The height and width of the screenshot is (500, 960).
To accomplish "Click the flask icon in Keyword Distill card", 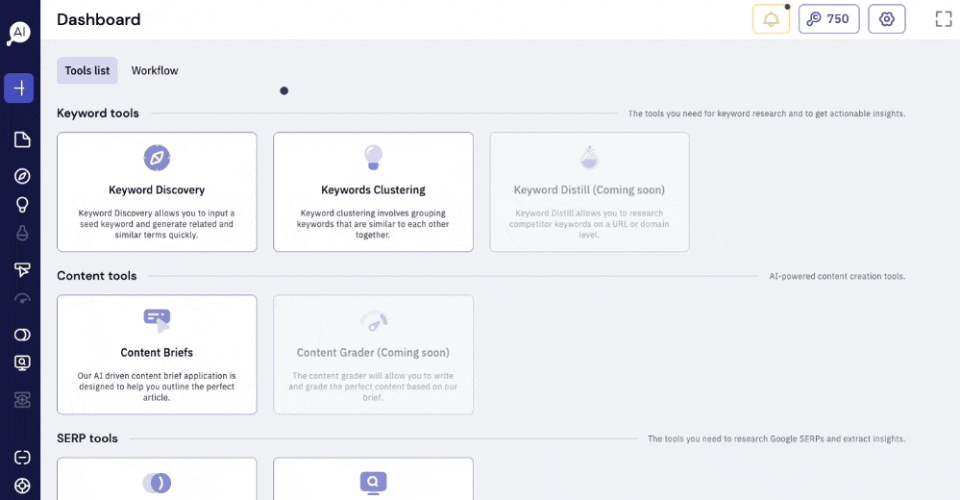I will point(589,157).
